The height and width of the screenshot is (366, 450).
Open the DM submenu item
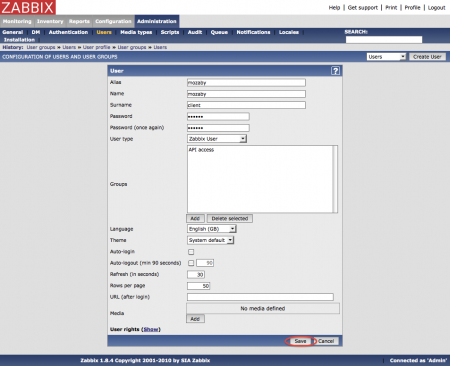(x=36, y=32)
